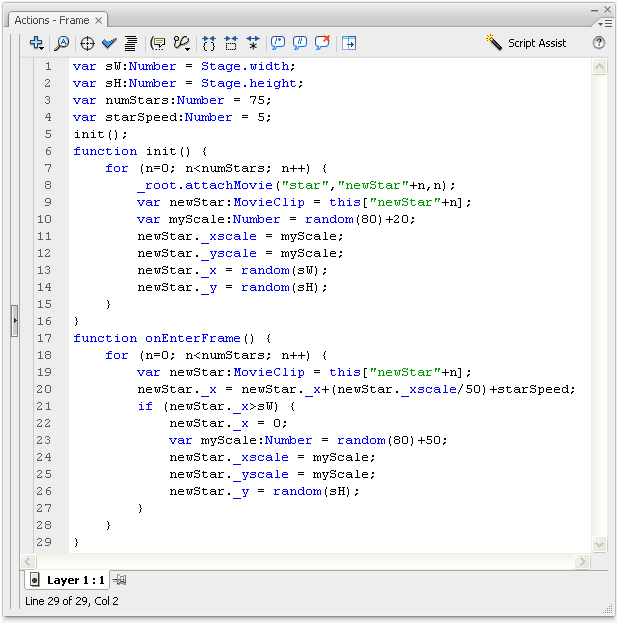This screenshot has height=624, width=618.
Task: Click Remove comment icon
Action: click(x=322, y=43)
